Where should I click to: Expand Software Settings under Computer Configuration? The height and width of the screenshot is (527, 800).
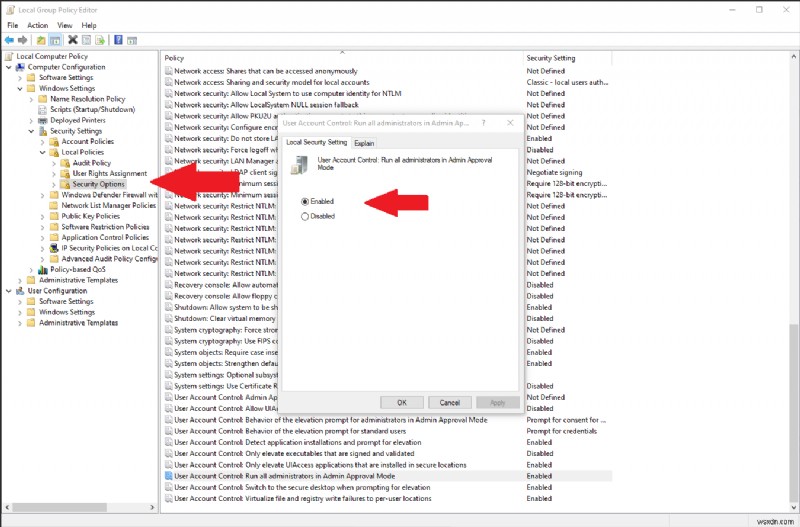pyautogui.click(x=20, y=78)
